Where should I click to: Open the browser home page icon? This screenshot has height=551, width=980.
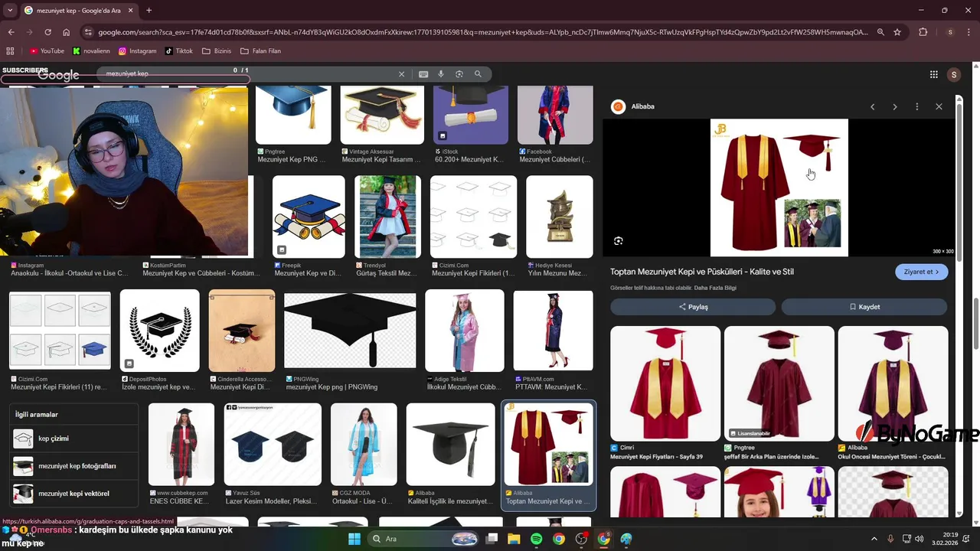pos(67,32)
